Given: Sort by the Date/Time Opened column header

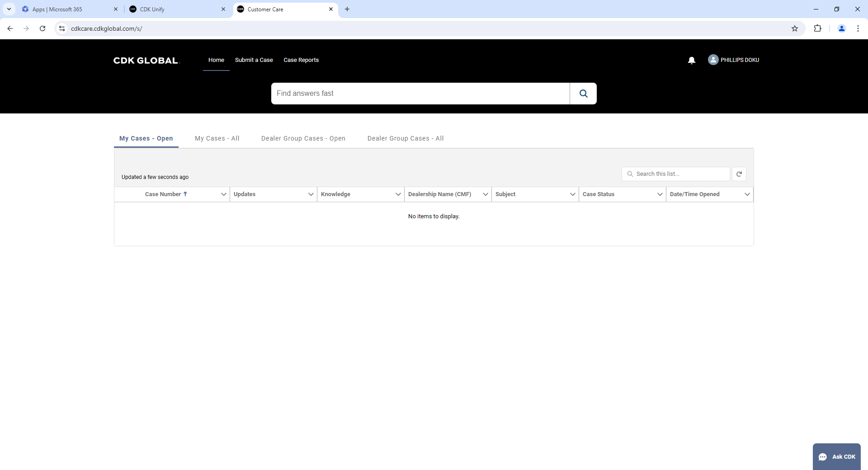Looking at the screenshot, I should (x=695, y=194).
